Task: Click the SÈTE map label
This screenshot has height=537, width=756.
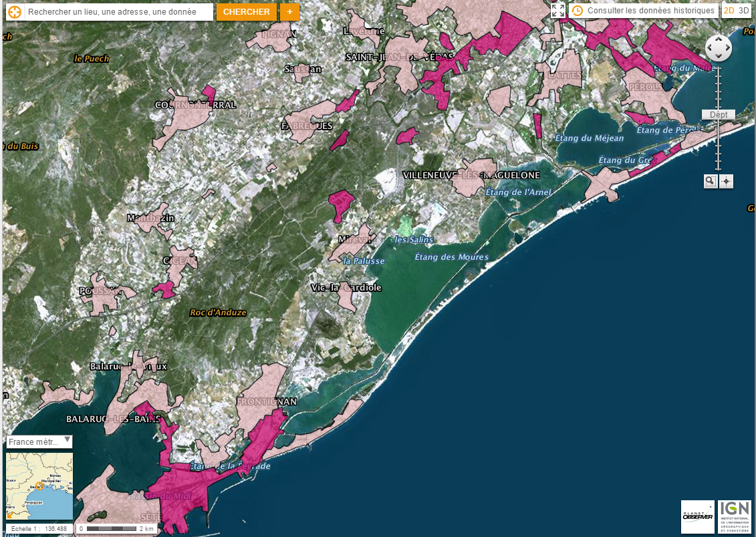Action: point(150,517)
